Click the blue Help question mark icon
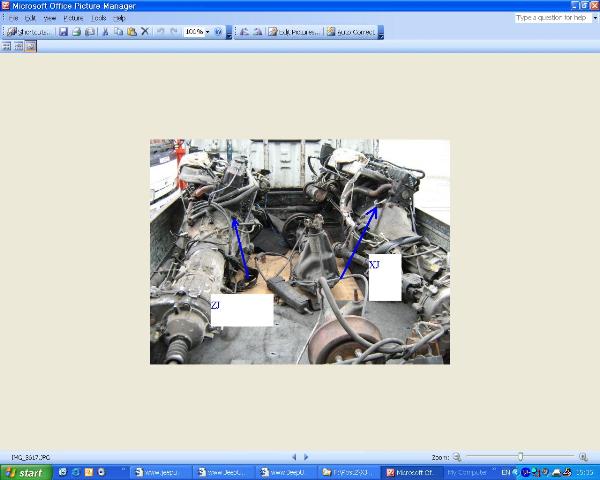The width and height of the screenshot is (600, 480). [x=218, y=32]
